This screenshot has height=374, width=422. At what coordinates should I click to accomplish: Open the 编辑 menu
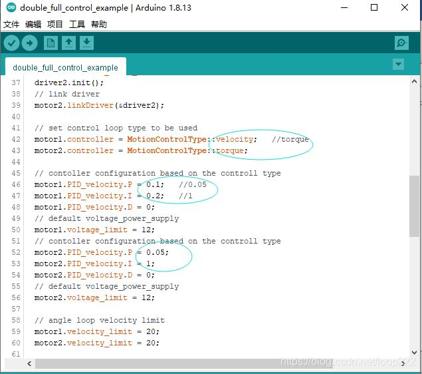33,24
